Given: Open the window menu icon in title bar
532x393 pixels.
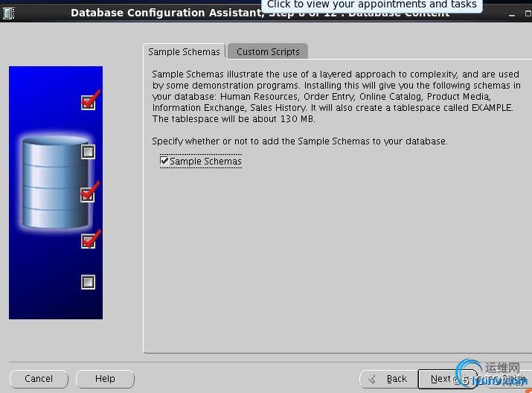Looking at the screenshot, I should 9,13.
